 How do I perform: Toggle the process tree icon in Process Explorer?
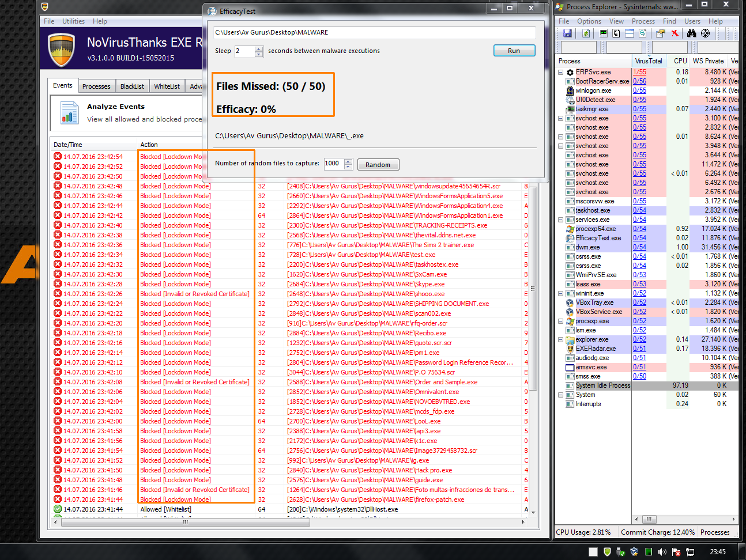tap(616, 33)
